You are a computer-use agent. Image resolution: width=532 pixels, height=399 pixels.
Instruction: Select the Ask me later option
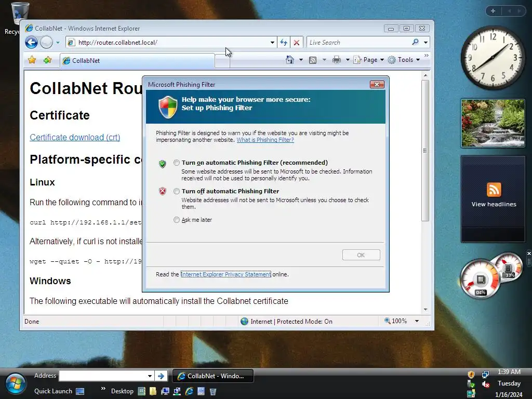pos(177,220)
